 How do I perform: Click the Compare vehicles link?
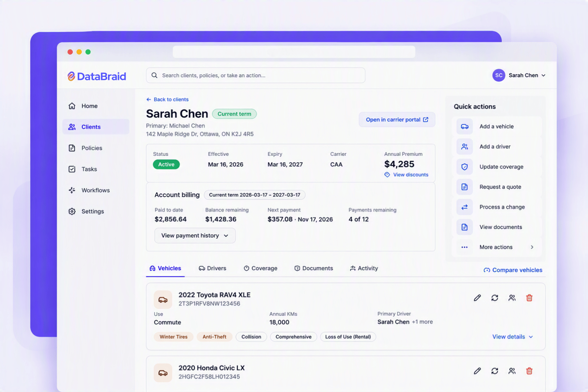point(513,270)
